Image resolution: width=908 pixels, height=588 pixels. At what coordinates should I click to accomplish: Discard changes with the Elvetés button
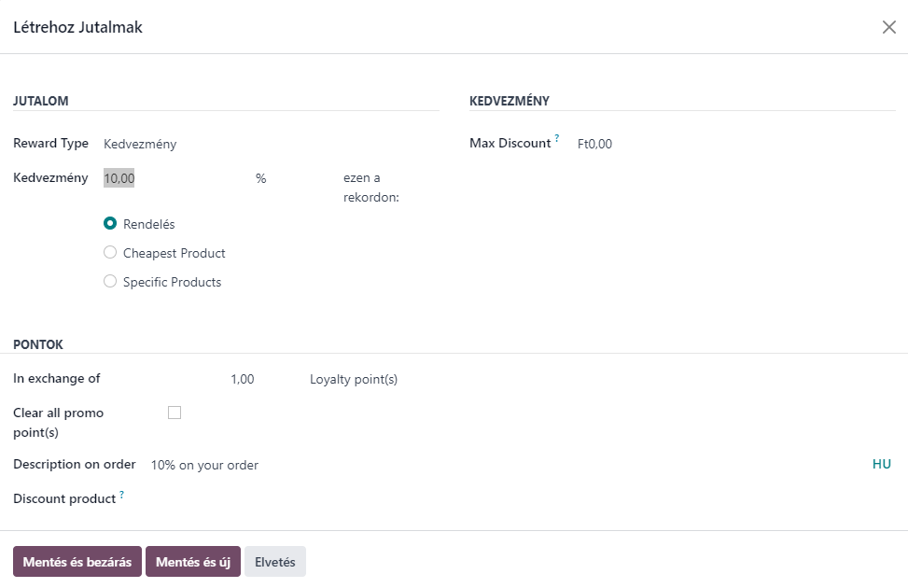pos(275,561)
